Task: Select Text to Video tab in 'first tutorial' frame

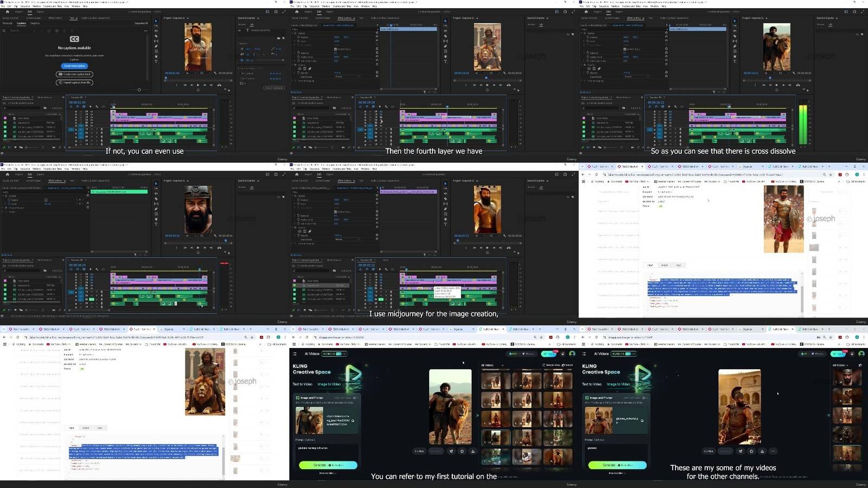Action: click(x=303, y=384)
